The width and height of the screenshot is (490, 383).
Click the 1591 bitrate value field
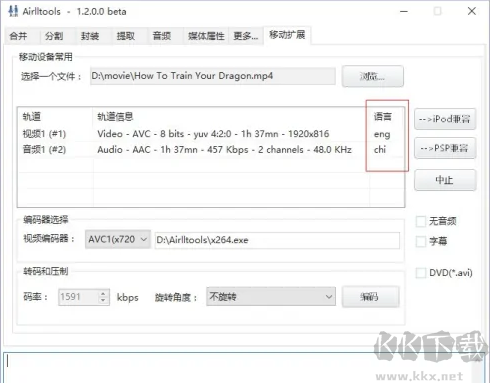coord(79,297)
